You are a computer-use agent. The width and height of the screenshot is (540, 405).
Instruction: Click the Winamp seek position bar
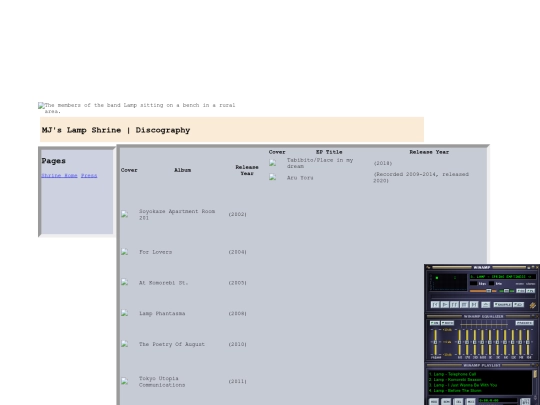(x=483, y=296)
